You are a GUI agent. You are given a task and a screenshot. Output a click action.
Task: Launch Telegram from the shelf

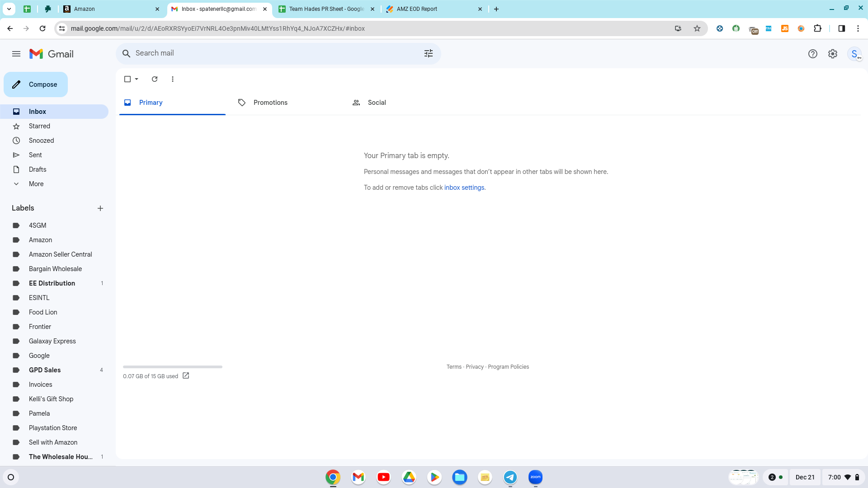coord(510,477)
